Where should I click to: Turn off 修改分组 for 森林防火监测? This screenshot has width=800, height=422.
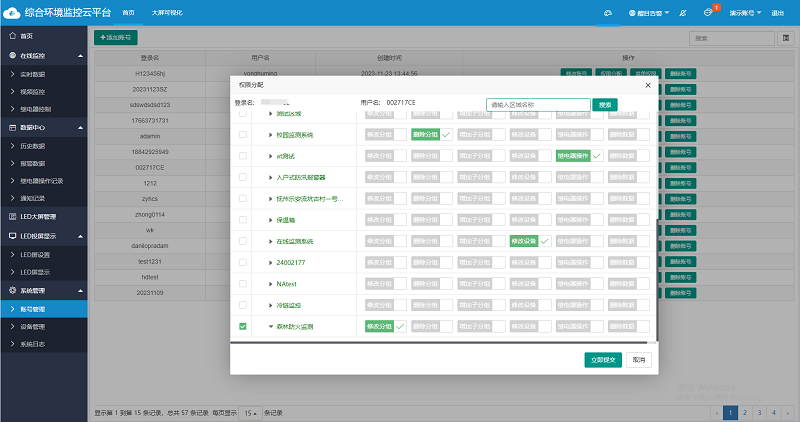pyautogui.click(x=386, y=326)
